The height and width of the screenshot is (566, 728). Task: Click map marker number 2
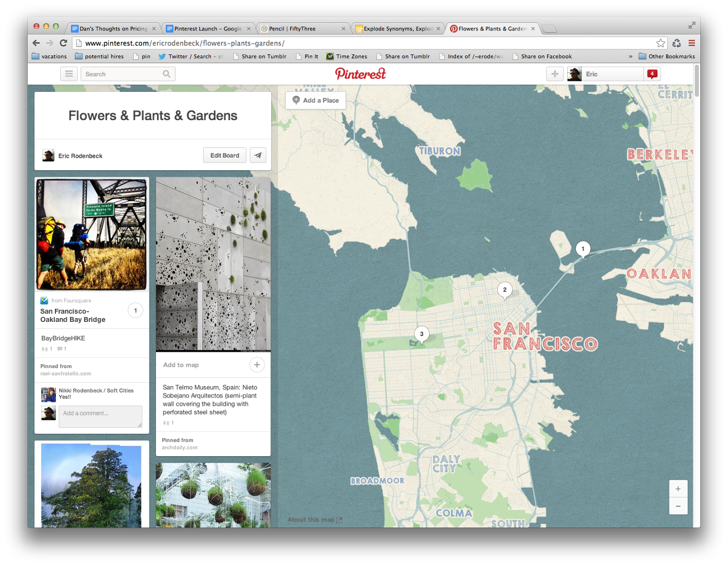(505, 290)
